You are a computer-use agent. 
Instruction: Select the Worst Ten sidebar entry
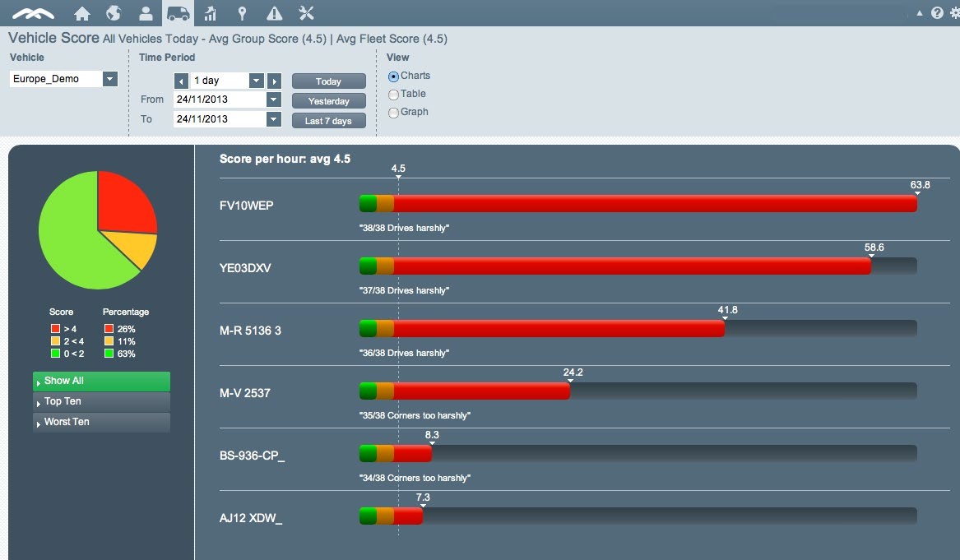[100, 422]
